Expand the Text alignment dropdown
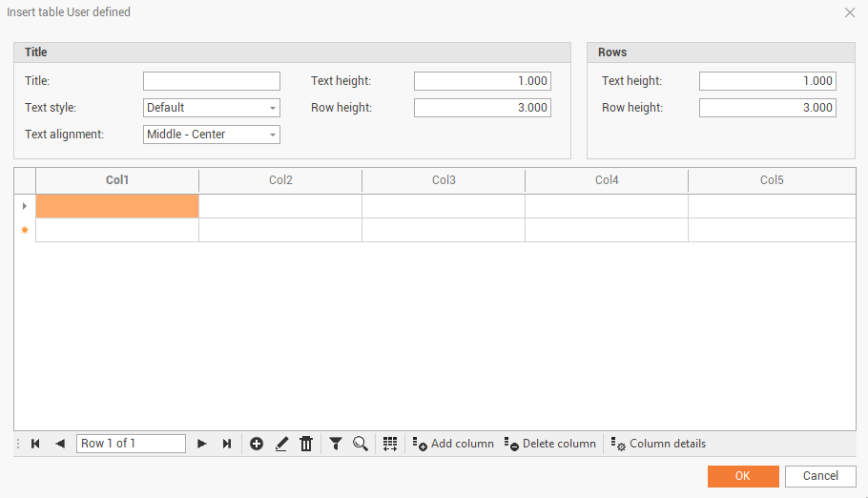Image resolution: width=868 pixels, height=498 pixels. click(212, 135)
